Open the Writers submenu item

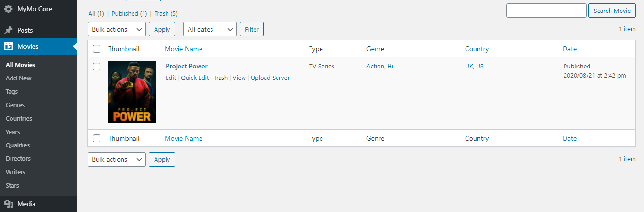tap(16, 172)
